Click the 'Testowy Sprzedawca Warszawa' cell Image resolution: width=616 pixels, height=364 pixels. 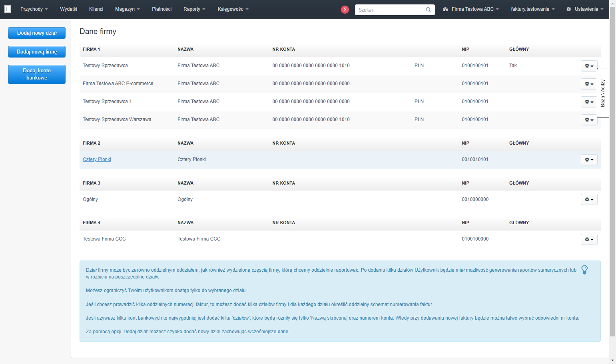[117, 119]
